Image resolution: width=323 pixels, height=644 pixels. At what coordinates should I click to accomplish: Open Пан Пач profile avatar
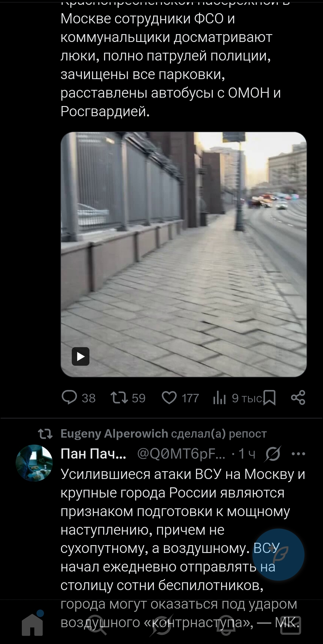click(34, 463)
